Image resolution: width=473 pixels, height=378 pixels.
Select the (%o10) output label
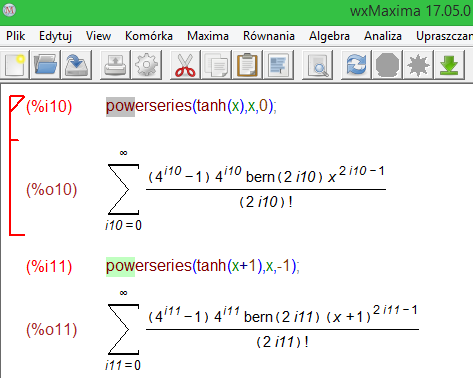click(x=52, y=189)
